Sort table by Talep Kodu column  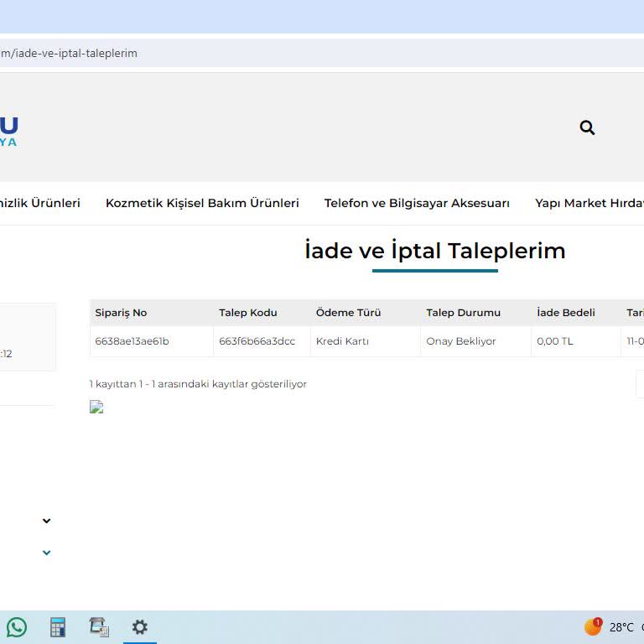(247, 313)
